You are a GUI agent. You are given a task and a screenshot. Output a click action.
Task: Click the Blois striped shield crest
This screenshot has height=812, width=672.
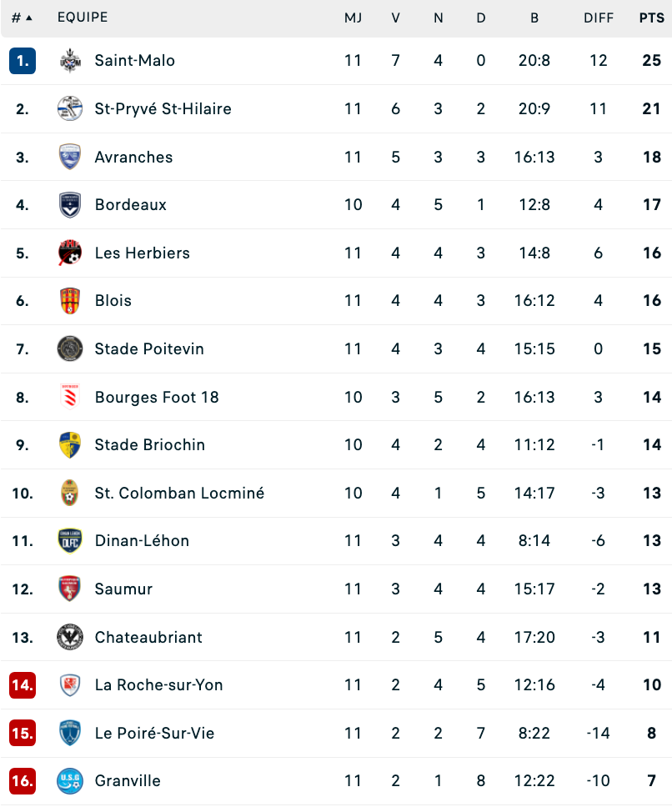(70, 301)
